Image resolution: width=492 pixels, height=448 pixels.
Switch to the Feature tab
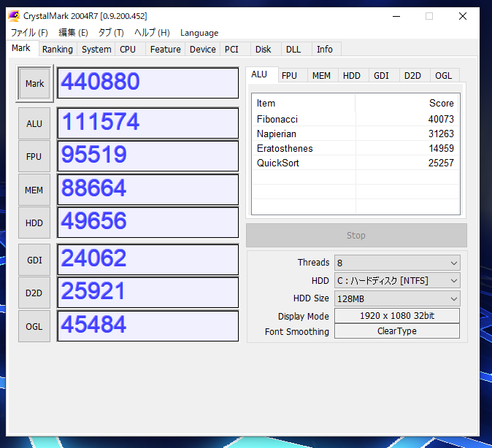[166, 50]
